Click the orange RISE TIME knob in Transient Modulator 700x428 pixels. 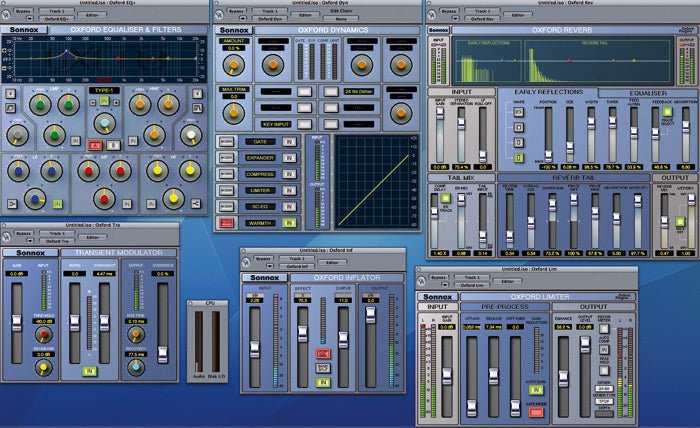click(136, 334)
